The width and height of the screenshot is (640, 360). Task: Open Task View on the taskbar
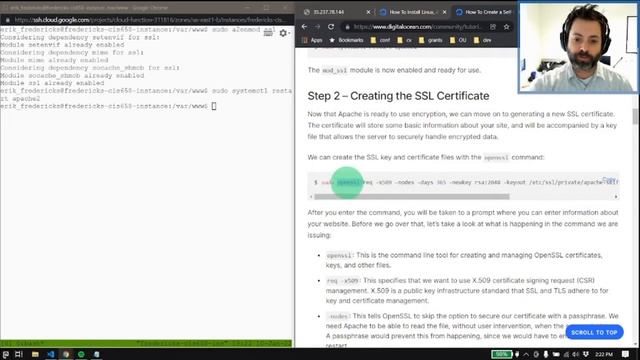click(19, 354)
